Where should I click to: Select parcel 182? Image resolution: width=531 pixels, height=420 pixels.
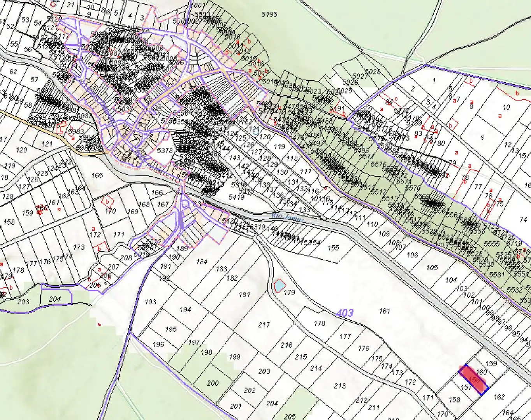click(232, 278)
